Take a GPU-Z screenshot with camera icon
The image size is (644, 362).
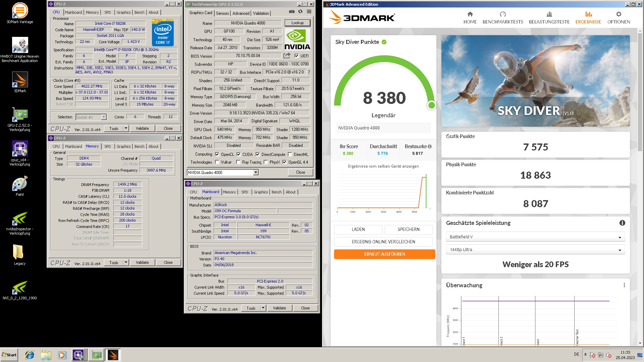292,12
